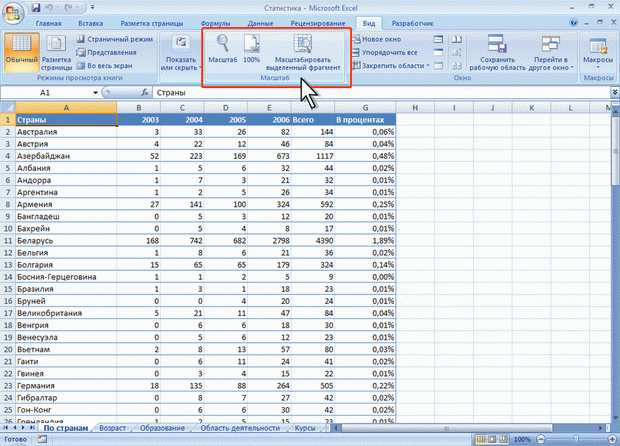The height and width of the screenshot is (446, 620).
Task: Open a Новое окно
Action: [x=377, y=39]
